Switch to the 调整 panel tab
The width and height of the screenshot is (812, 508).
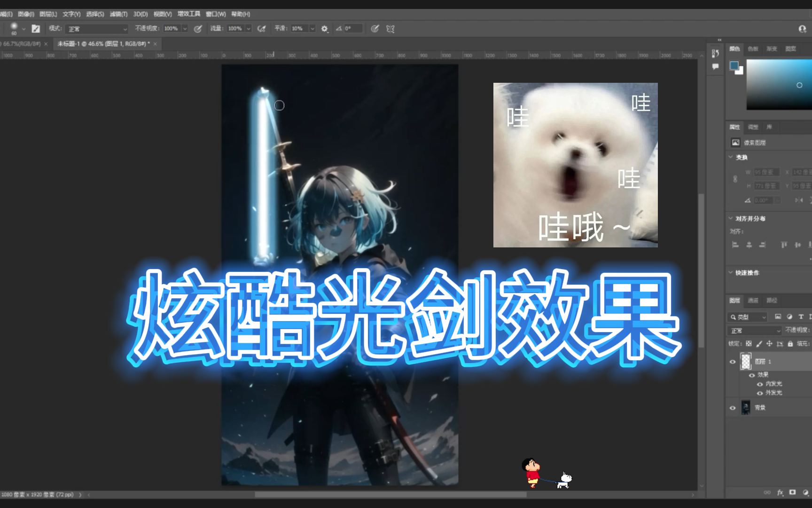point(753,127)
